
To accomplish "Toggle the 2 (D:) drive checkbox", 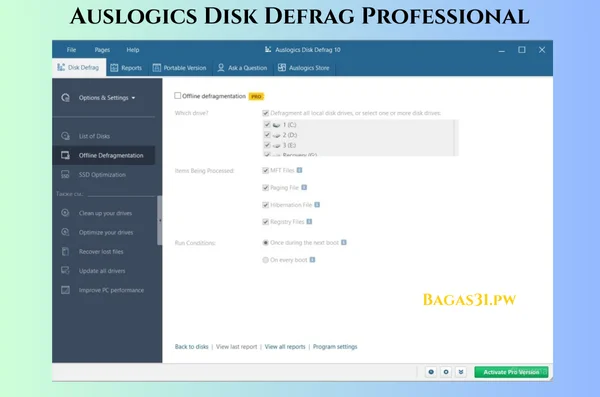I will pos(267,135).
